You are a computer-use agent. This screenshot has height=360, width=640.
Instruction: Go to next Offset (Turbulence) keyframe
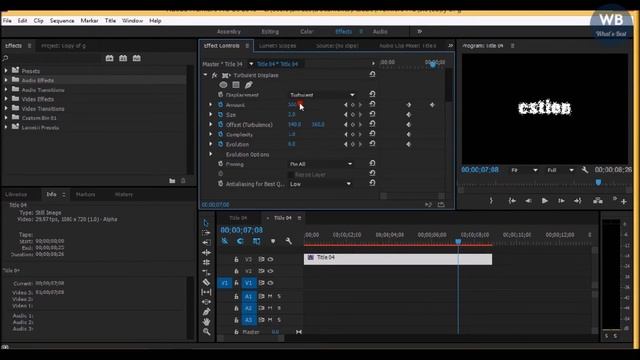pyautogui.click(x=360, y=124)
